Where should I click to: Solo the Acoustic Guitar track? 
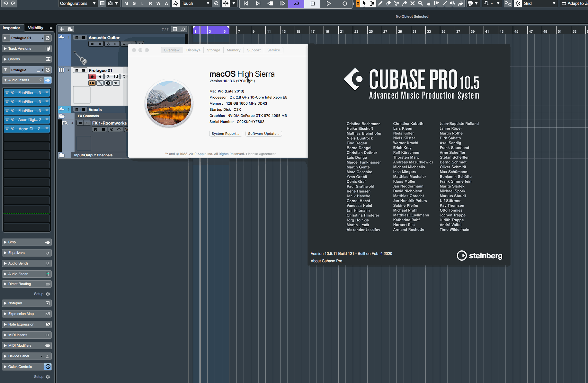point(84,38)
